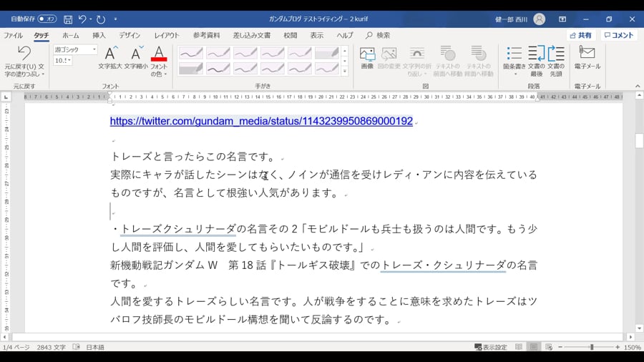Screen dimensions: 644x362
Task: Insert a picture with the 画像 button
Action: coord(367,58)
